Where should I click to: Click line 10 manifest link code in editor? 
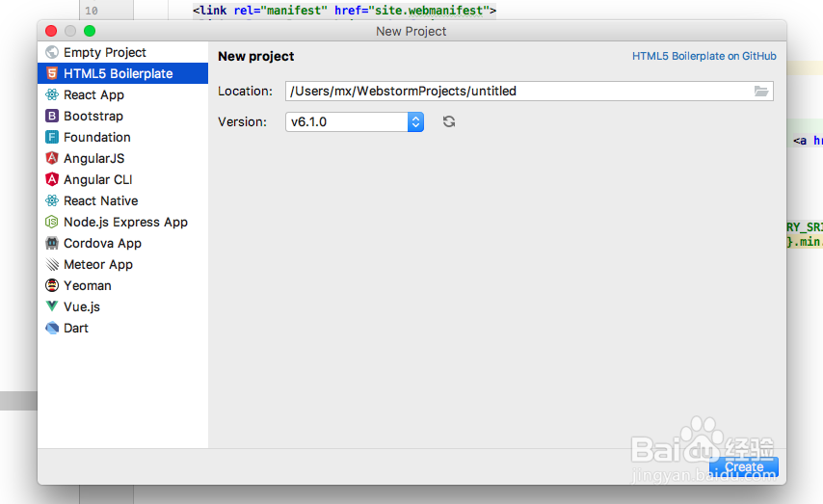(344, 10)
